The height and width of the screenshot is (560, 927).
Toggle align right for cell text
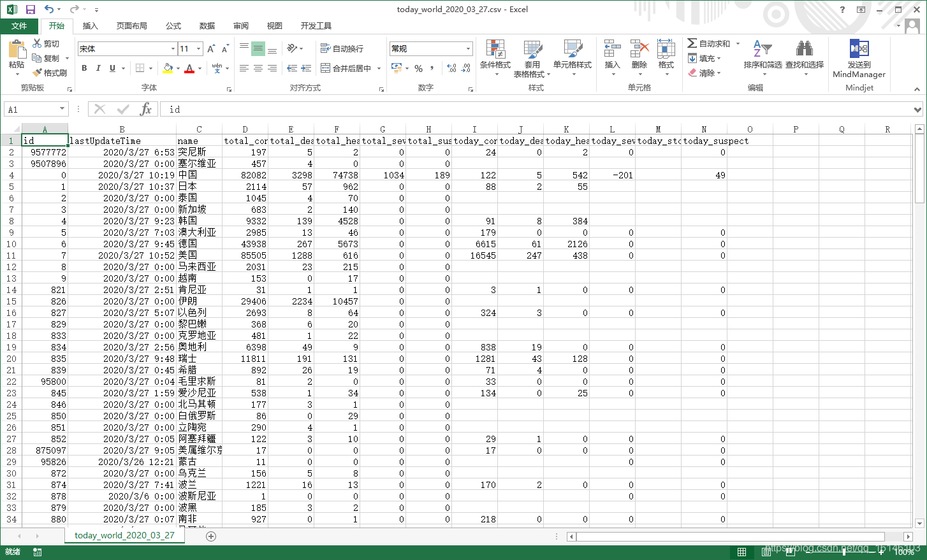(272, 68)
